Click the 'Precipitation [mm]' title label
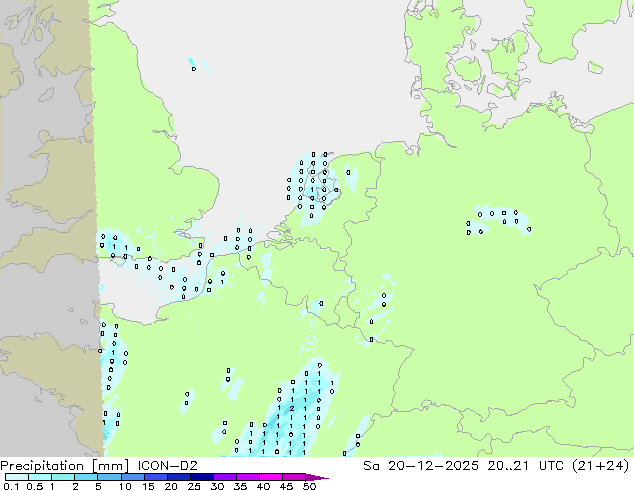634x490 pixels. [x=64, y=466]
